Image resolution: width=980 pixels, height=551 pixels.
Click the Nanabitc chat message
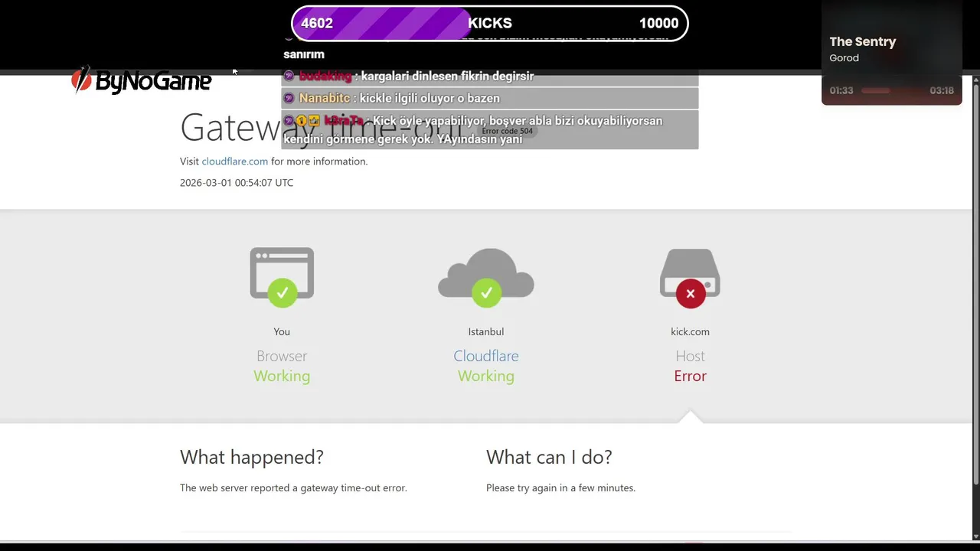tap(490, 99)
